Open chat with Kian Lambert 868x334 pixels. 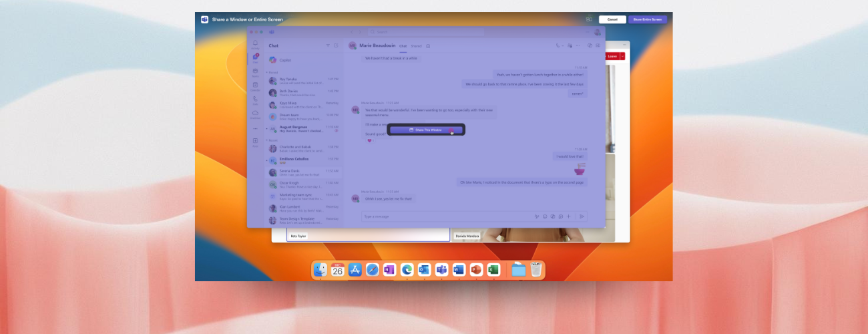304,208
